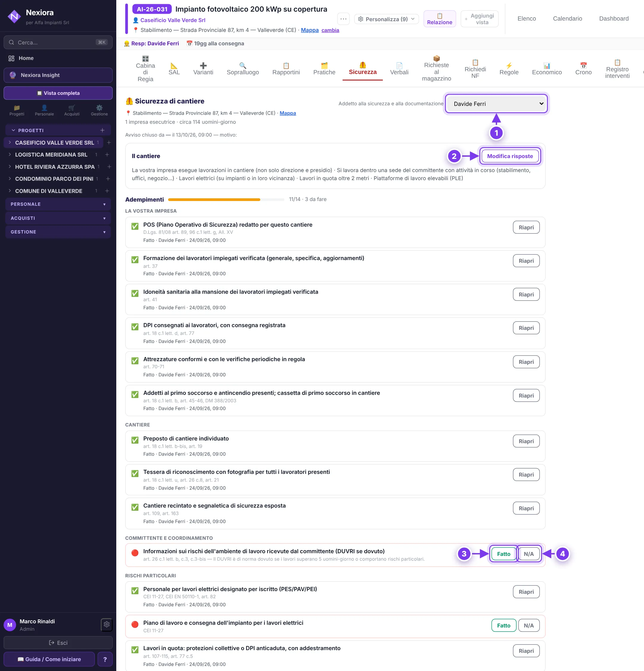This screenshot has width=644, height=671.
Task: Switch to the Dashboard view
Action: pyautogui.click(x=614, y=18)
